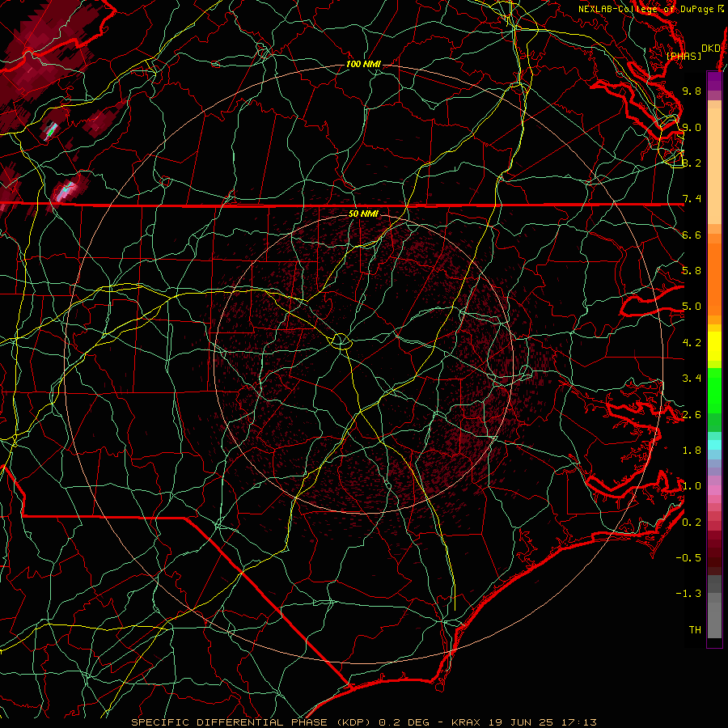Click the 19 JUN 25 17:13 timestamp
This screenshot has width=728, height=728.
542,722
